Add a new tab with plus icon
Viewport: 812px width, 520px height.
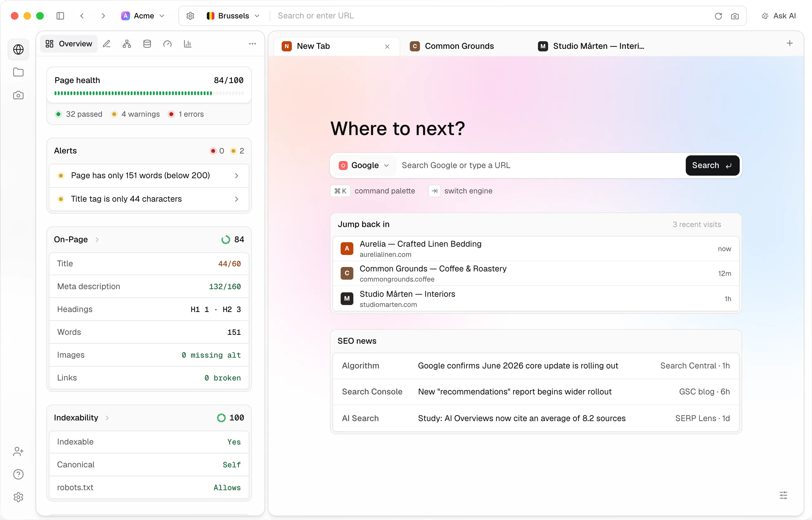pos(789,43)
